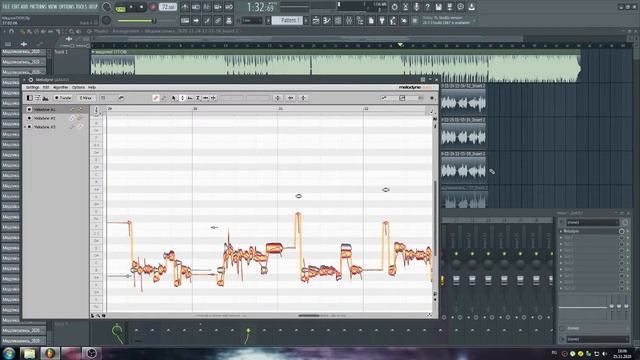Select Melodyne's note separation tool
Screen dimensions: 640x360
[213, 98]
